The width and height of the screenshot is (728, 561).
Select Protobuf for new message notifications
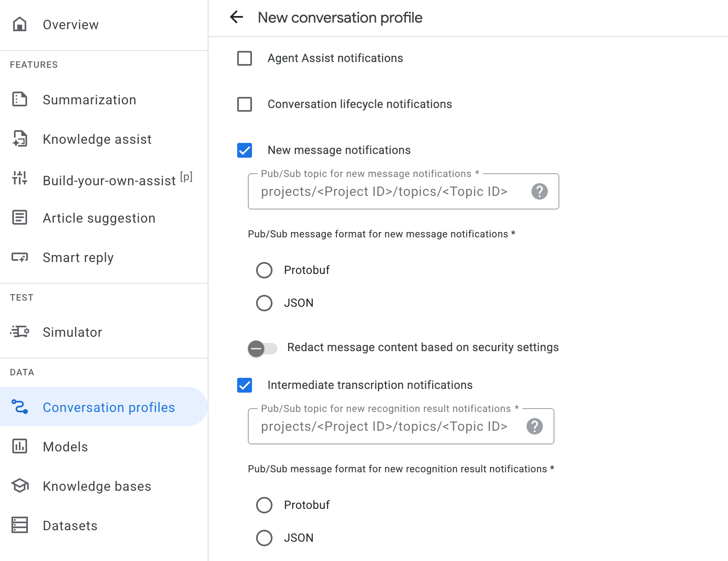(264, 270)
